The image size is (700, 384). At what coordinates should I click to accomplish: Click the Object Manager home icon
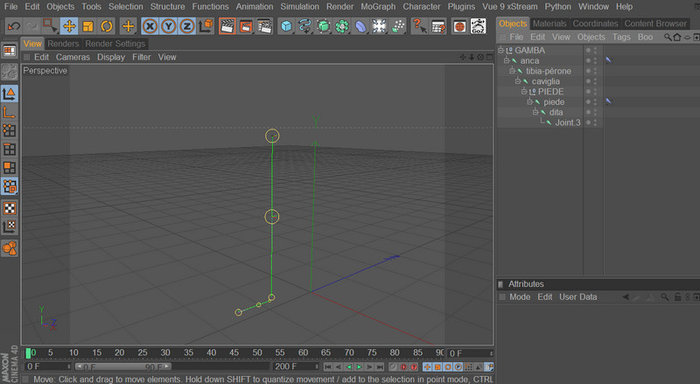(x=677, y=37)
